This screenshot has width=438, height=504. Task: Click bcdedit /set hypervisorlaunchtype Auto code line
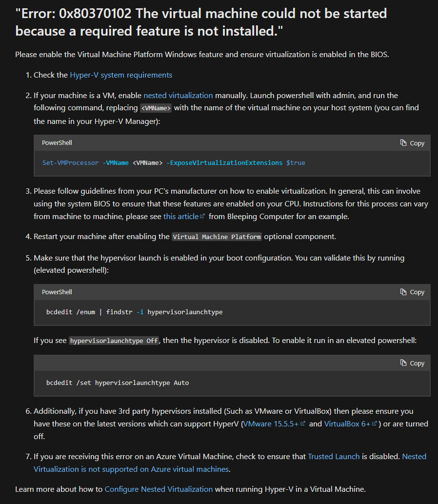pos(118,383)
